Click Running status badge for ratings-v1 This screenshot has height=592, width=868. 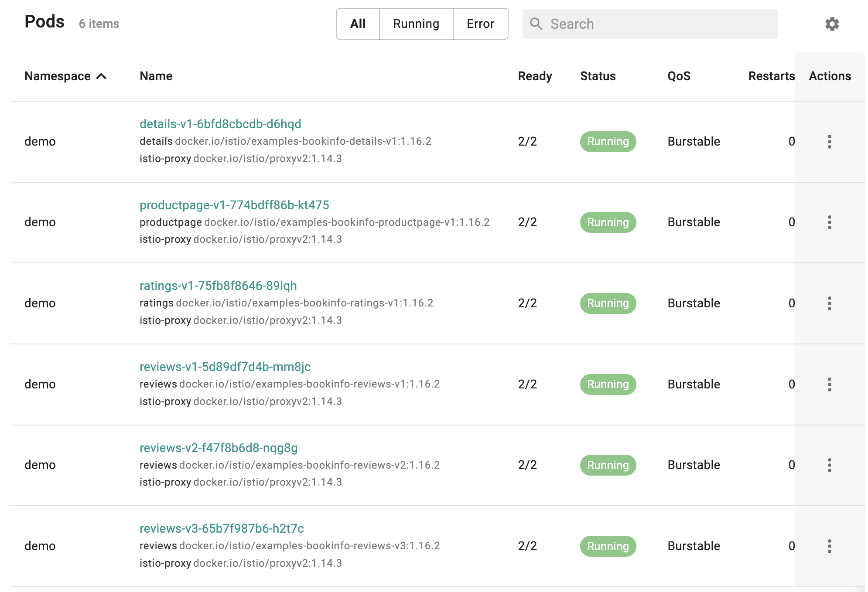click(608, 303)
